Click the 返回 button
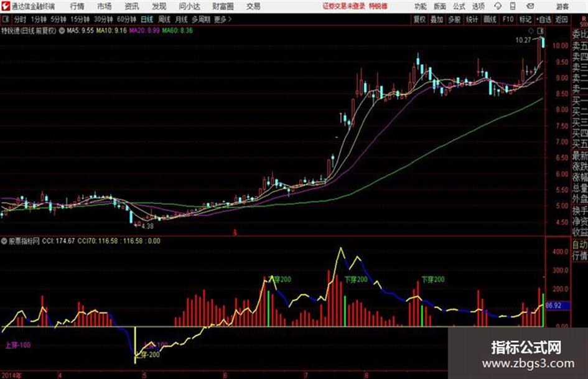The height and width of the screenshot is (379, 588). click(561, 19)
